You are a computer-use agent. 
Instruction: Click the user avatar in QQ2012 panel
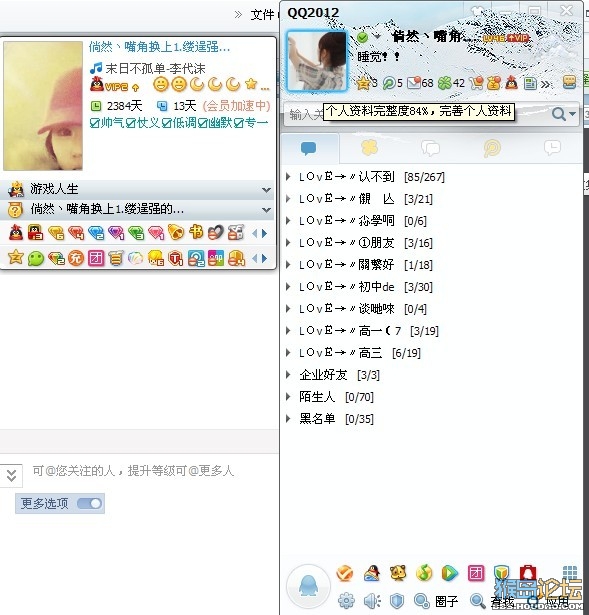point(316,61)
